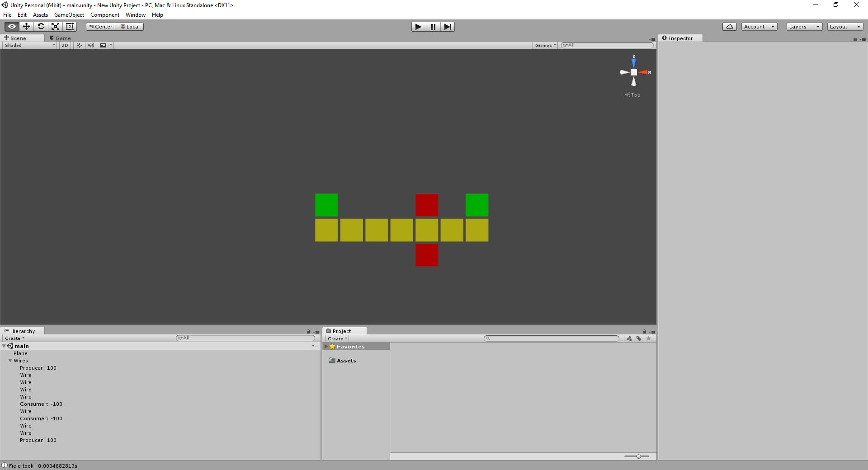Open the Layers dropdown
The height and width of the screenshot is (470, 868).
pos(804,27)
